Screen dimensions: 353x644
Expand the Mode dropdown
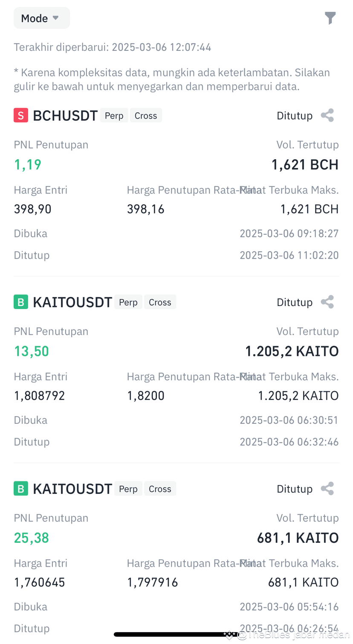42,18
